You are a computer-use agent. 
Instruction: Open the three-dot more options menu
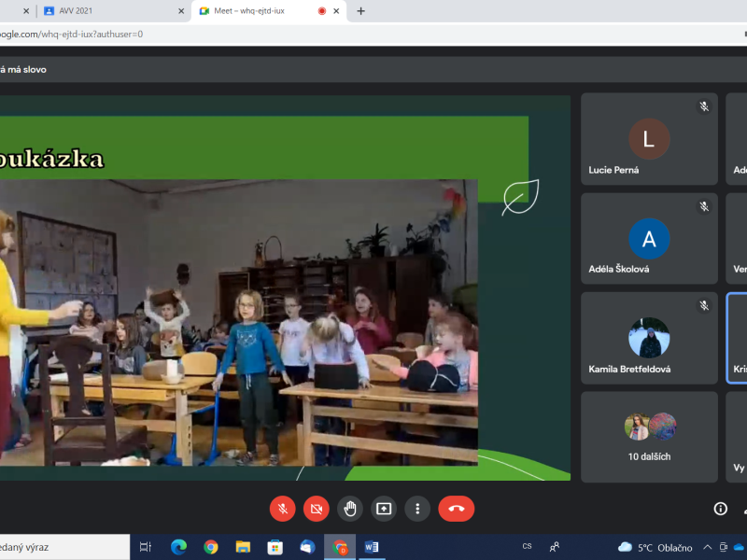coord(417,509)
